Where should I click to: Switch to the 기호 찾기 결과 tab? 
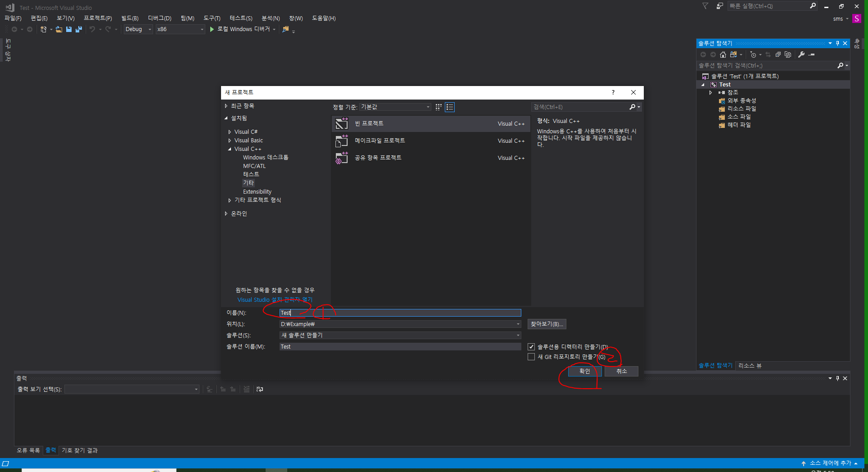pos(80,450)
